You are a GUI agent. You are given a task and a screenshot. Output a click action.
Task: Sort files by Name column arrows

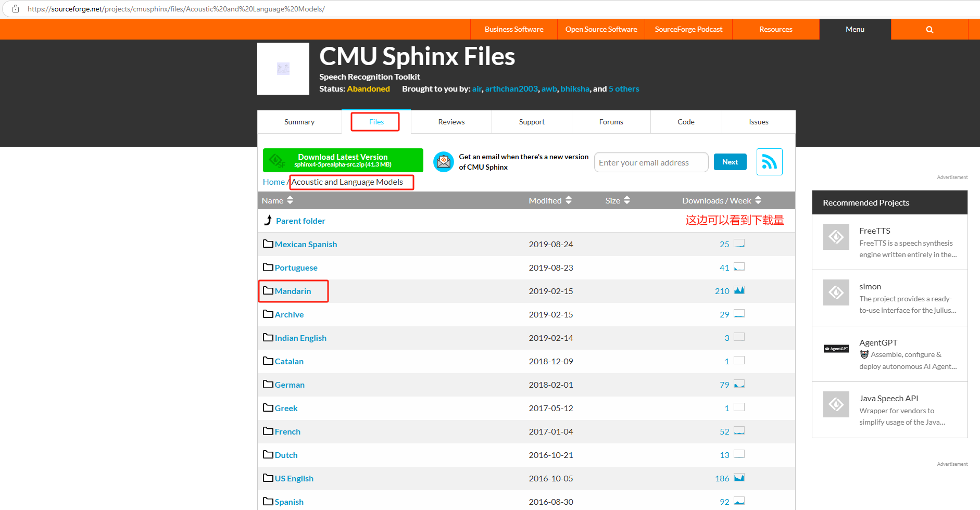290,200
